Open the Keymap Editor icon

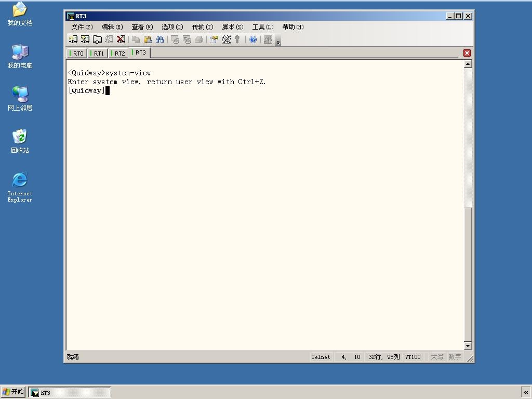coord(226,39)
